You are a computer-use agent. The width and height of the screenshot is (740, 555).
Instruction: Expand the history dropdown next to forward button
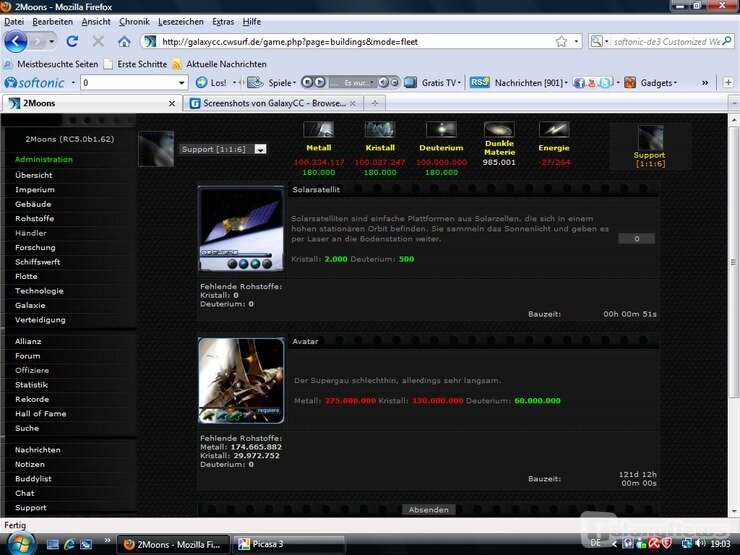[51, 42]
